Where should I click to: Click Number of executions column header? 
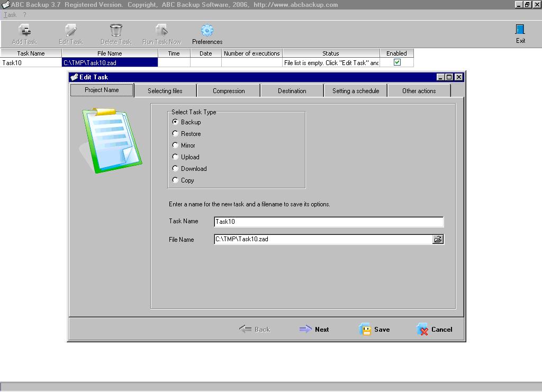(x=251, y=53)
